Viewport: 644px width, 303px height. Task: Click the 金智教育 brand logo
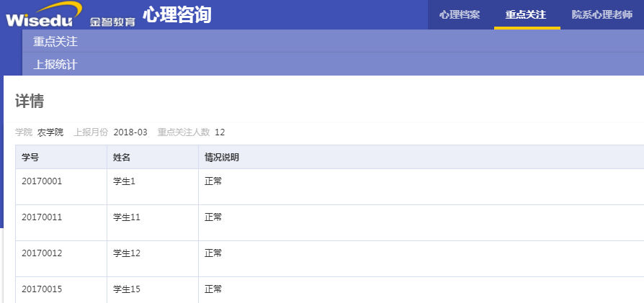pyautogui.click(x=112, y=22)
